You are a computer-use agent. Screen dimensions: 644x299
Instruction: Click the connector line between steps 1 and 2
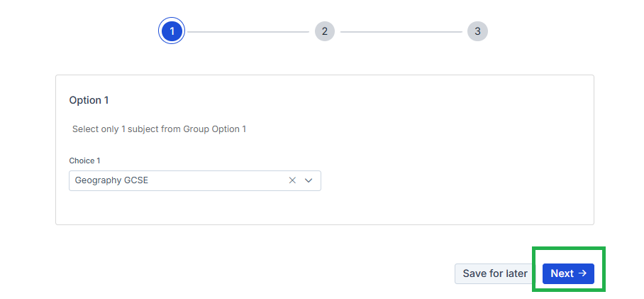pyautogui.click(x=248, y=31)
